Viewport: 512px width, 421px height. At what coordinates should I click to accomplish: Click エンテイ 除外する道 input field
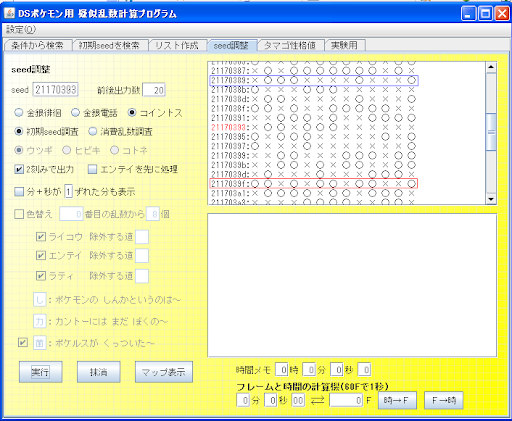tap(142, 256)
